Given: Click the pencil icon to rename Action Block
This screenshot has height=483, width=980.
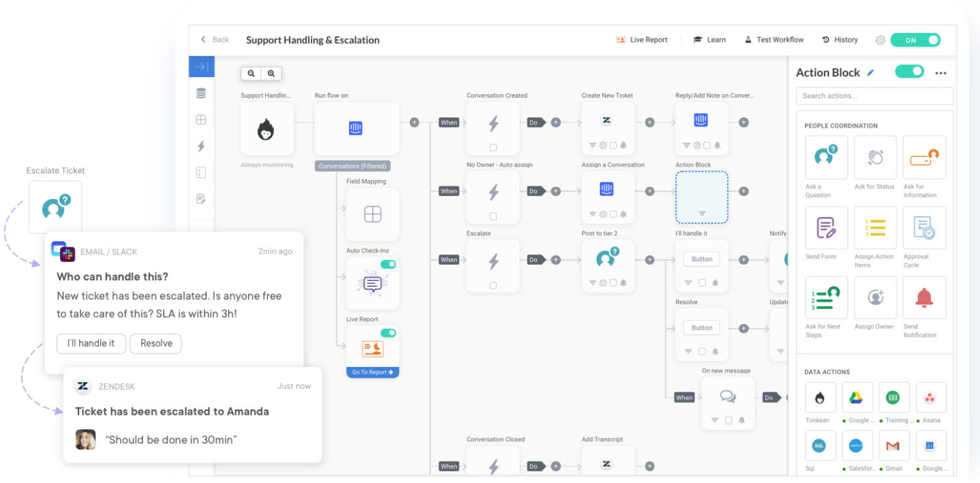Looking at the screenshot, I should tap(870, 73).
